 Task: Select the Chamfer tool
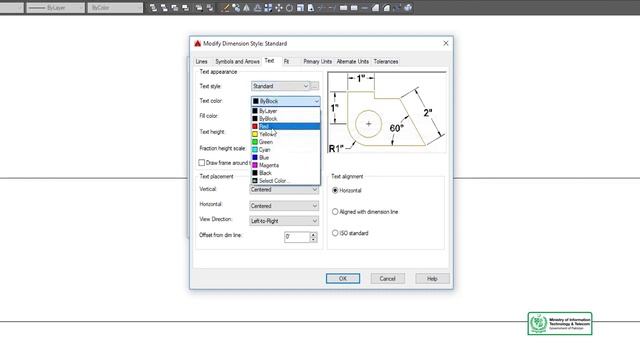pyautogui.click(x=376, y=8)
